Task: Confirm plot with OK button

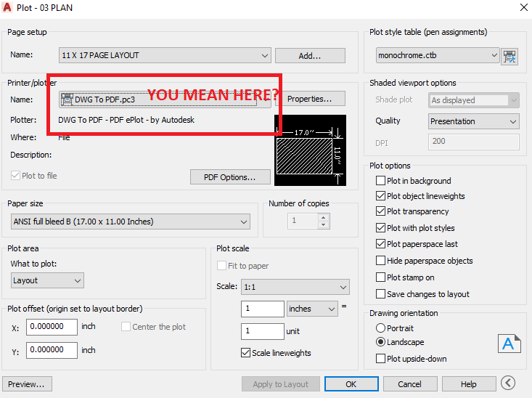Action: tap(351, 384)
